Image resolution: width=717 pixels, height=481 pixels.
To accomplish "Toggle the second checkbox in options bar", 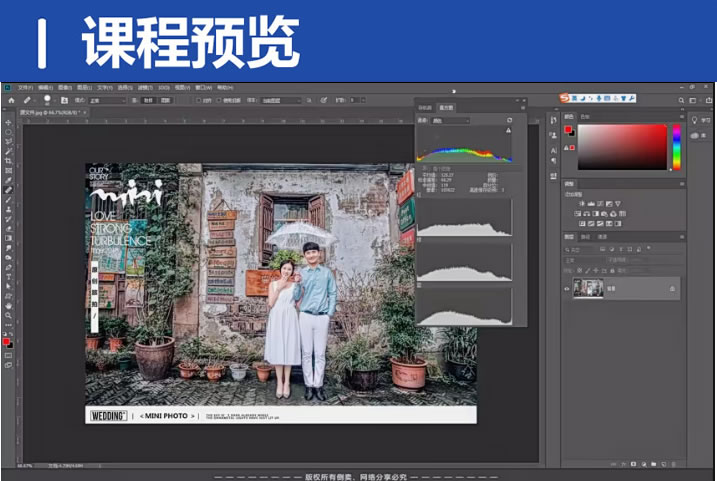I will point(219,100).
